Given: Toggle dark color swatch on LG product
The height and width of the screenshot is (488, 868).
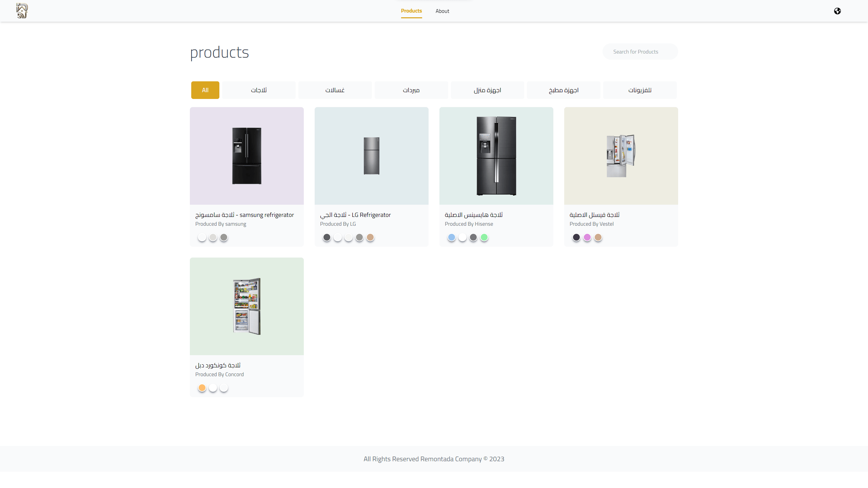Looking at the screenshot, I should pos(327,238).
